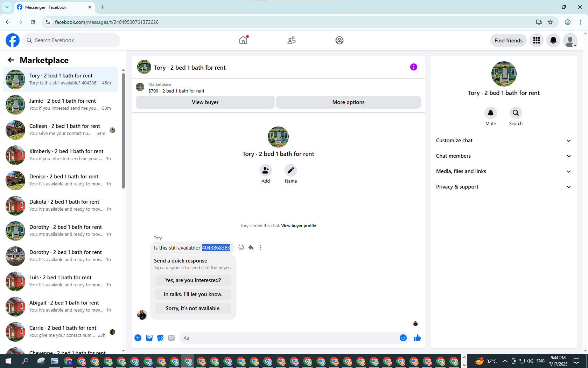Focus the Aa message input box

(288, 338)
